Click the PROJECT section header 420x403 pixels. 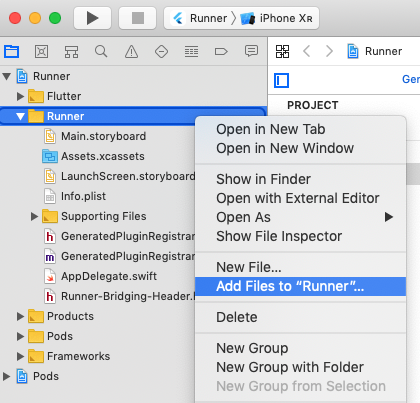[313, 105]
